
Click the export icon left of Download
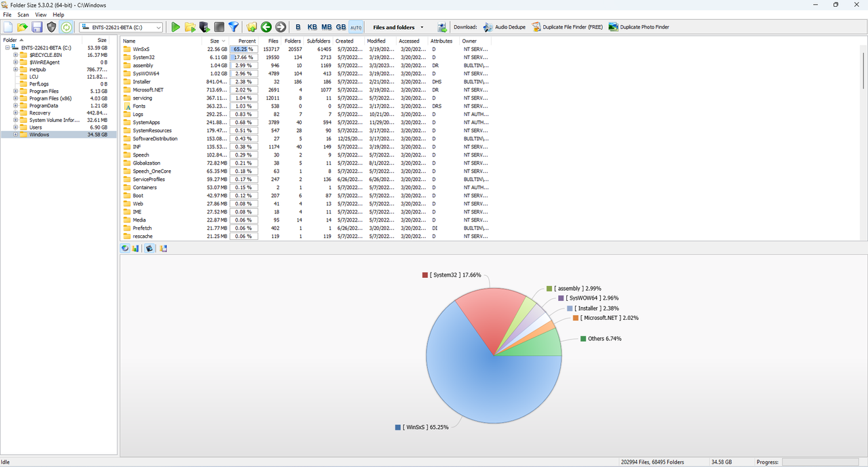coord(442,27)
